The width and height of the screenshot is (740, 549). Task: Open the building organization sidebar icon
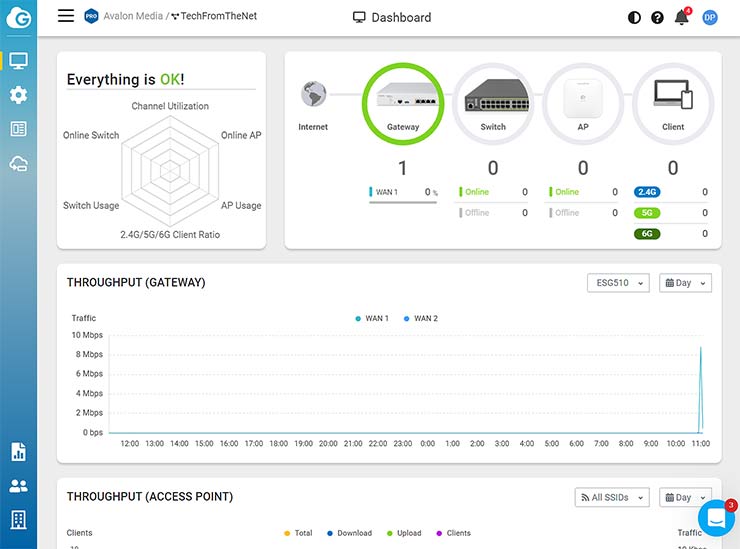pyautogui.click(x=18, y=520)
